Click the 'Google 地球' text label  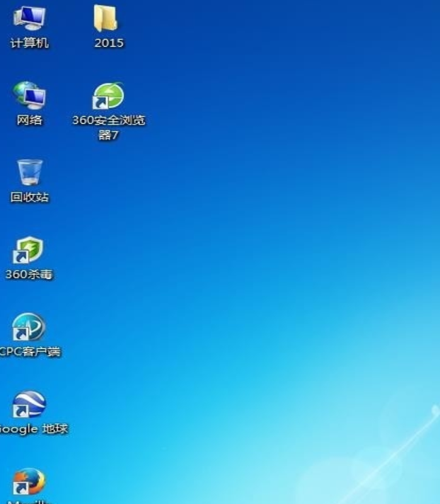coord(33,429)
